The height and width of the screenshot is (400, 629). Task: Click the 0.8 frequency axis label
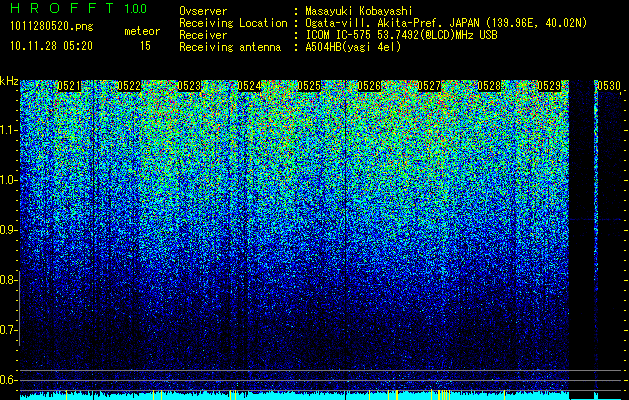pos(9,280)
